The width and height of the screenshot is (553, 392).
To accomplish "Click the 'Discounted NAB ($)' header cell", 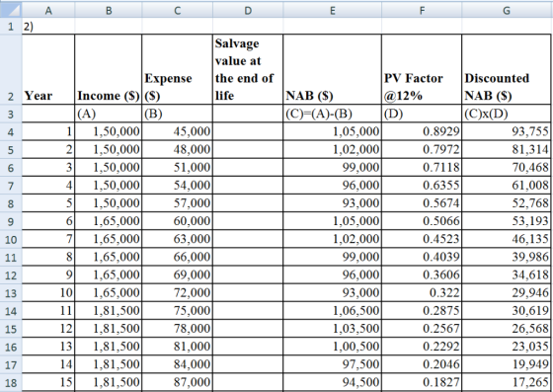I will tap(507, 69).
